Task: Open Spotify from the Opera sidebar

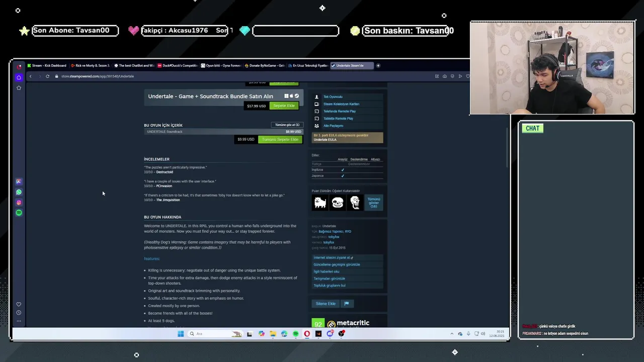Action: tap(19, 213)
